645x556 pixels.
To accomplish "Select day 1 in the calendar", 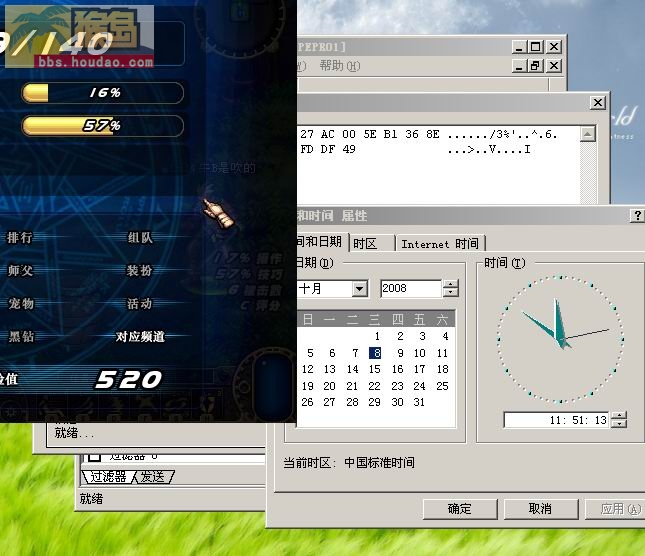I will click(377, 336).
